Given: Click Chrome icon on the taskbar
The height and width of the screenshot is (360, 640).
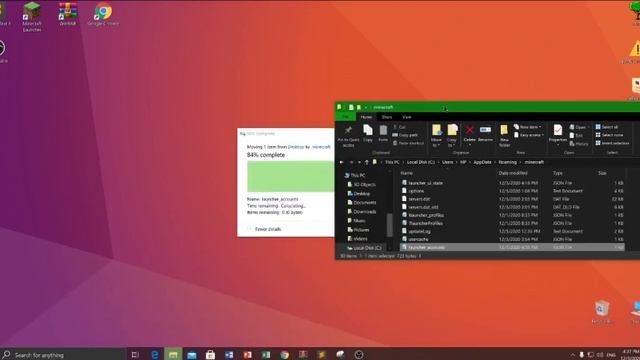Looking at the screenshot, I should (284, 354).
